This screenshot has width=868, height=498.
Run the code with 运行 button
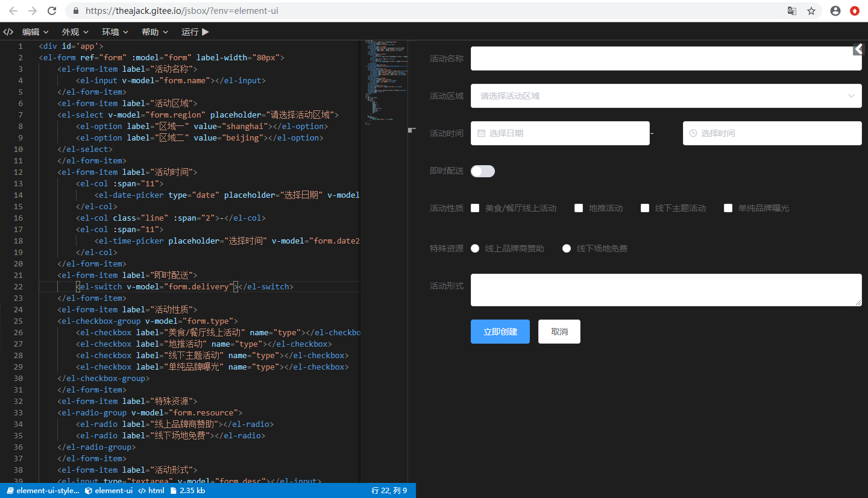pos(195,32)
